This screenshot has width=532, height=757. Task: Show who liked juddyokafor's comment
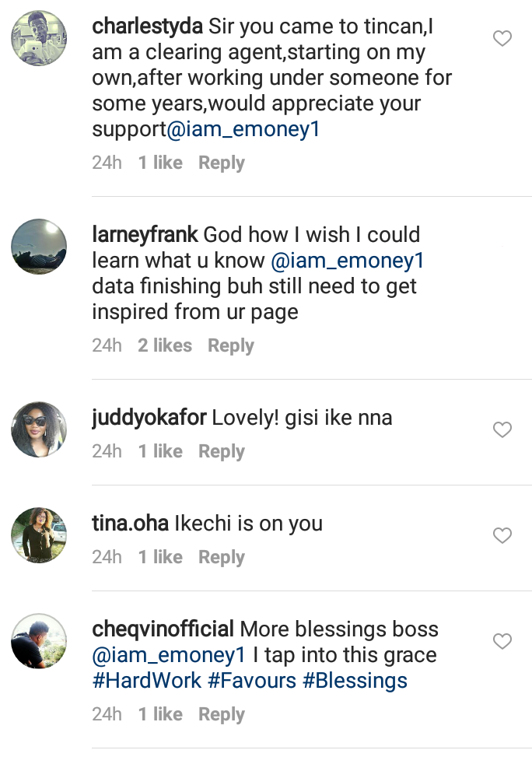click(160, 451)
